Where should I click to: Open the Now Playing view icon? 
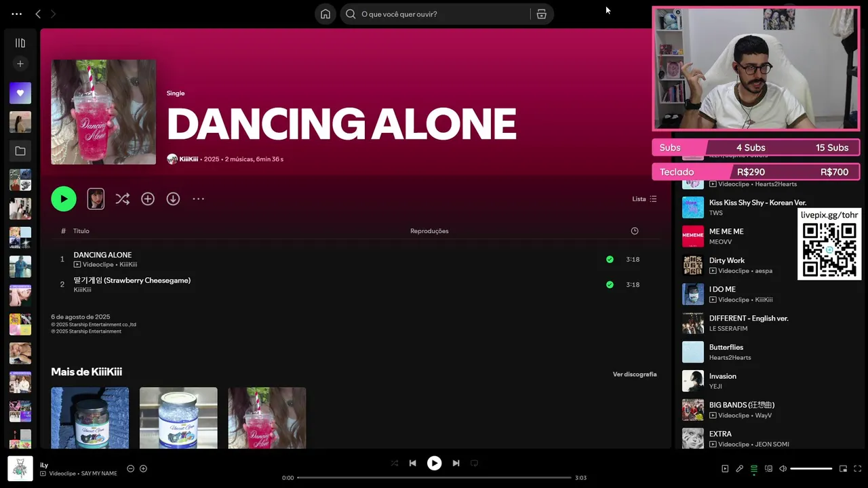pos(725,468)
